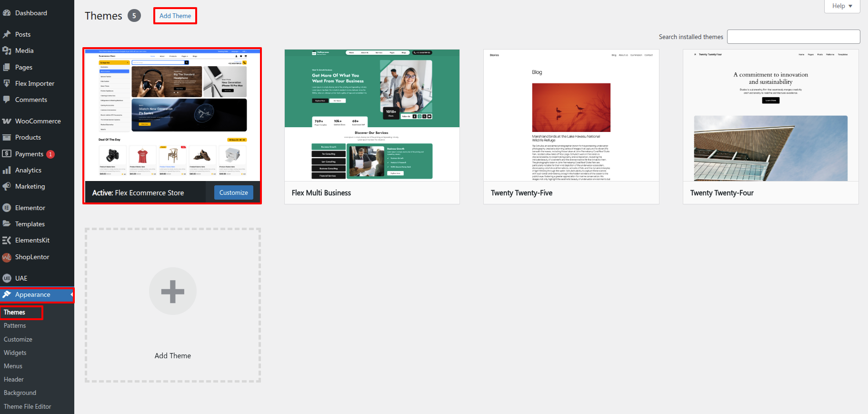The image size is (868, 414).
Task: Open the Help dropdown tab
Action: (842, 6)
